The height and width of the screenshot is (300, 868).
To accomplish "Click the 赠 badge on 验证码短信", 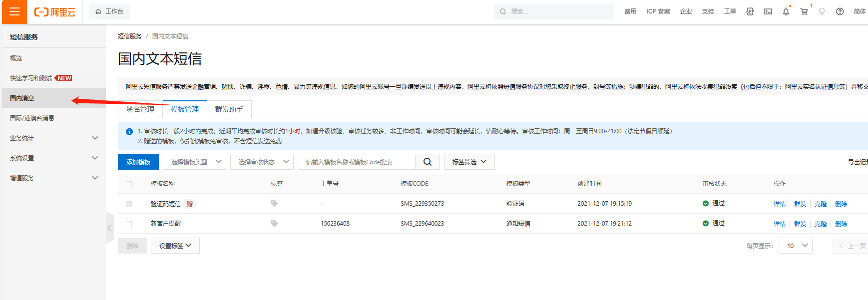I will tap(190, 204).
